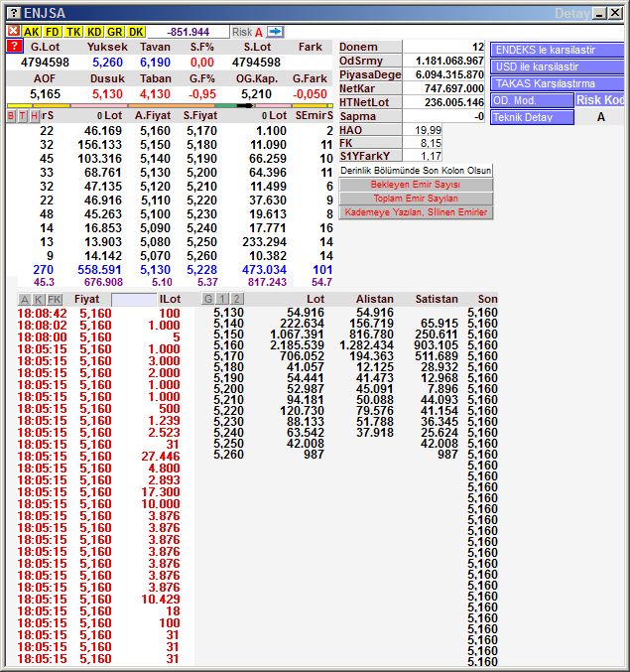
Task: Click the HAO value 19,99
Action: 428,130
